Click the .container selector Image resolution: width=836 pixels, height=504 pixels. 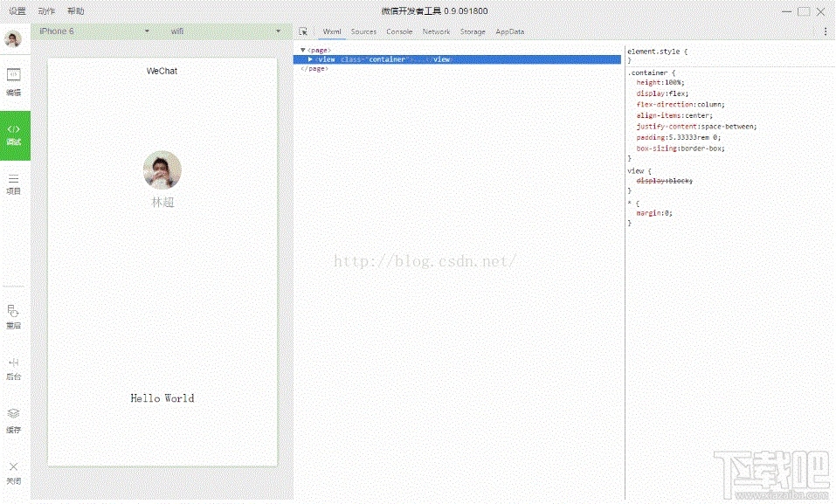click(647, 72)
